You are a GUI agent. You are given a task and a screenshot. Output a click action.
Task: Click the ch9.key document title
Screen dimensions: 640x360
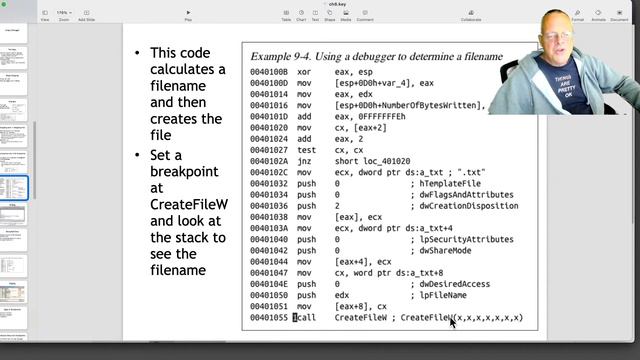(337, 4)
